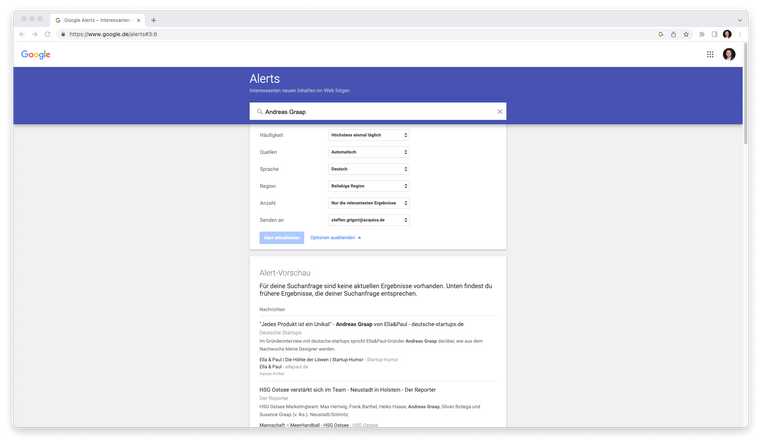Viewport: 762px width, 444px height.
Task: Collapse options via Optionen ausblenden
Action: (335, 238)
